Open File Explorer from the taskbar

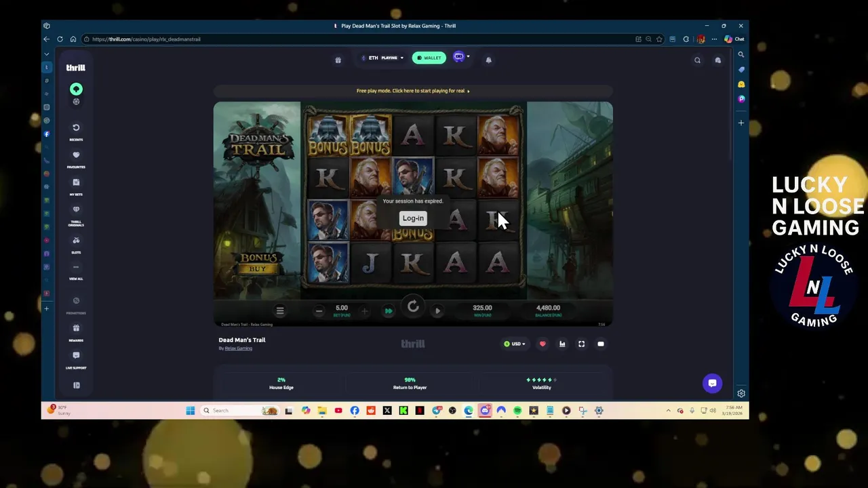pyautogui.click(x=322, y=411)
